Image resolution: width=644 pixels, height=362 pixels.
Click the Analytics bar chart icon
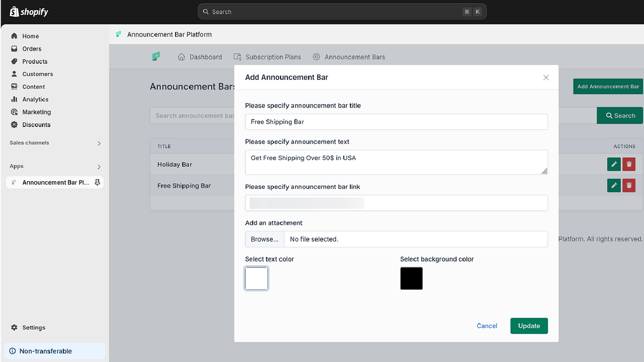[14, 100]
